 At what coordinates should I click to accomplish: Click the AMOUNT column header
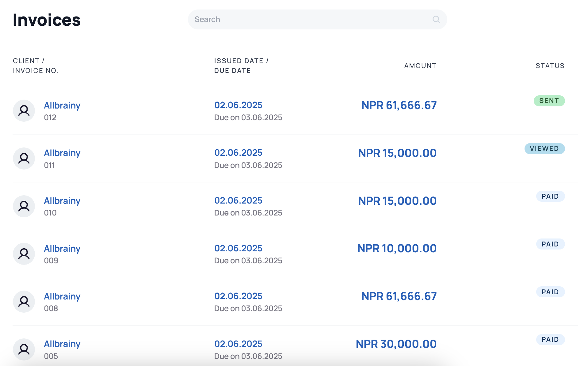[420, 66]
